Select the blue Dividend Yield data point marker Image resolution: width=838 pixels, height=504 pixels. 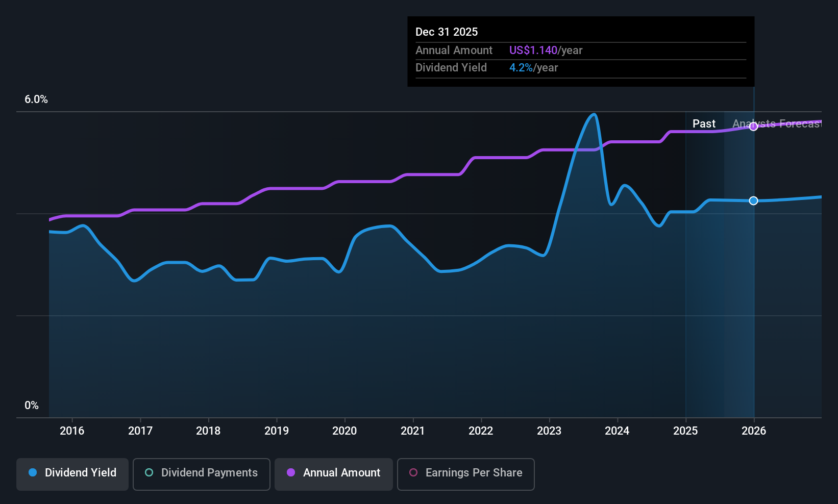(x=753, y=200)
